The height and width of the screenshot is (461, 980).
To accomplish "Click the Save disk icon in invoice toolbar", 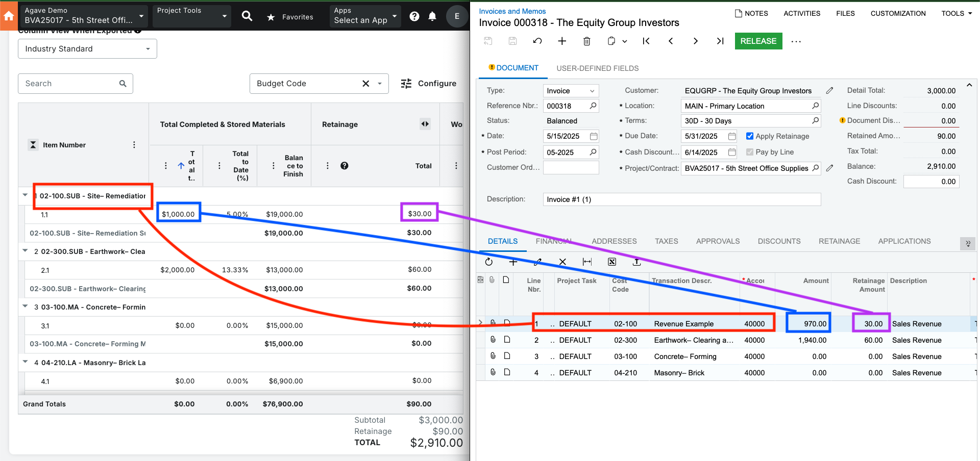I will [x=513, y=41].
